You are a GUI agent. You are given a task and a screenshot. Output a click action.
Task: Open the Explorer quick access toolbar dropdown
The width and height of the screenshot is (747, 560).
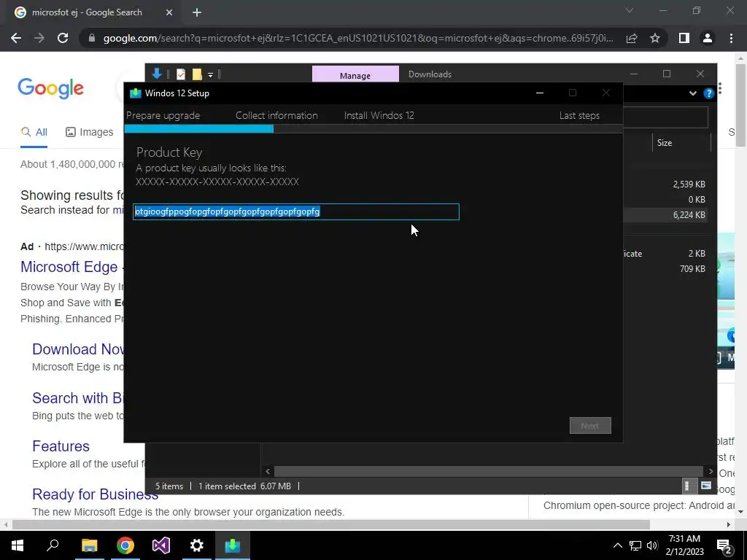[210, 75]
